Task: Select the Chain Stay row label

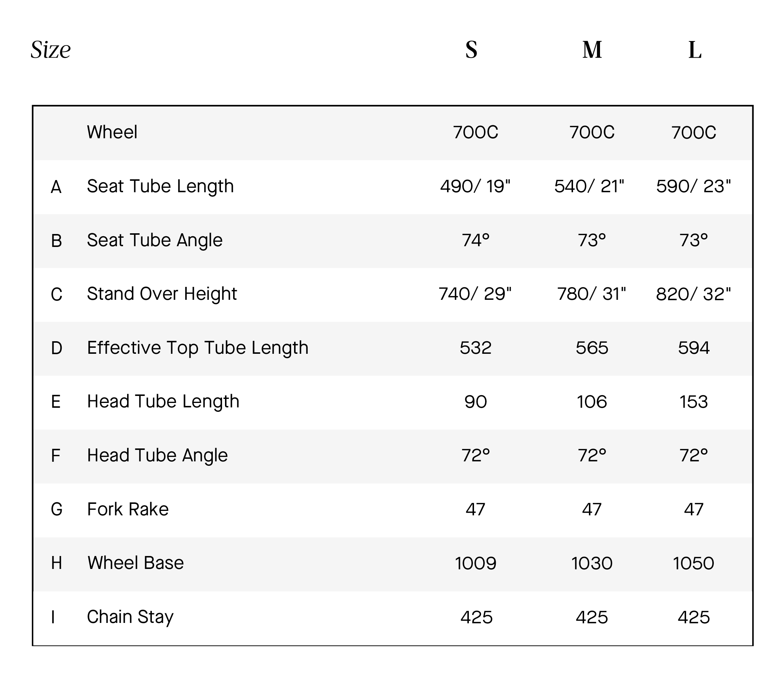Action: (x=130, y=617)
